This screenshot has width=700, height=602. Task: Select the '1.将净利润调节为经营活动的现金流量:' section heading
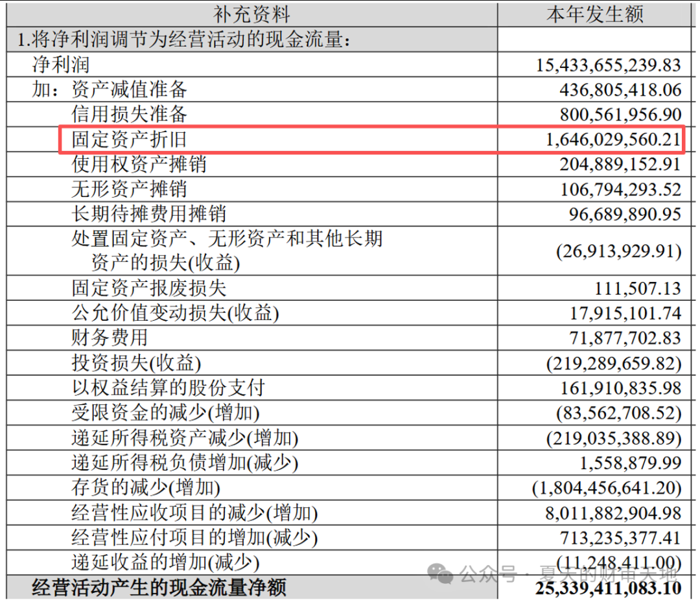(184, 40)
